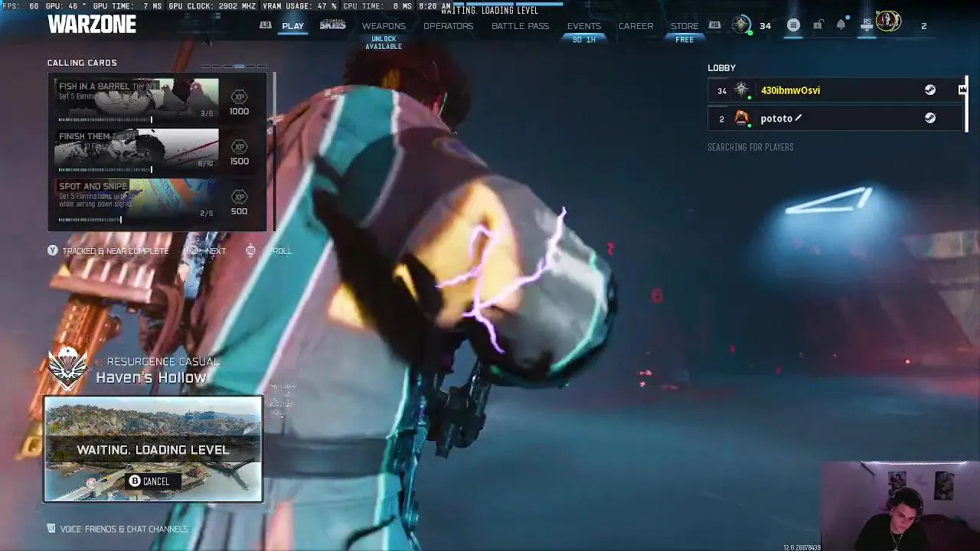The height and width of the screenshot is (551, 980).
Task: Click the level number 34 in top bar
Action: click(765, 26)
